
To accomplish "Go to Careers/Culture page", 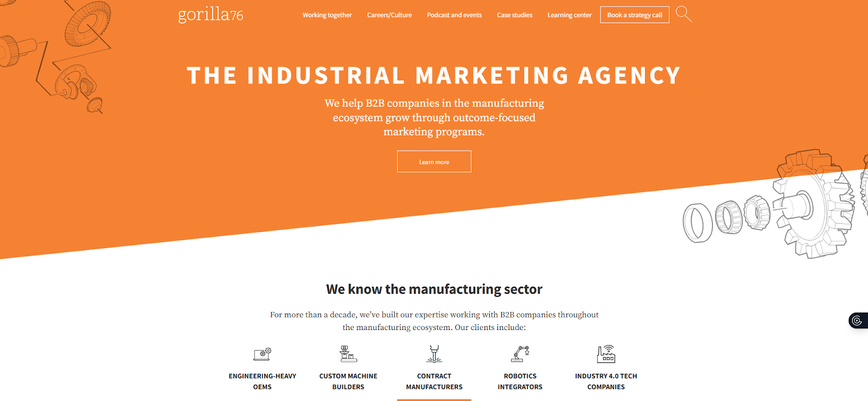I will 389,15.
